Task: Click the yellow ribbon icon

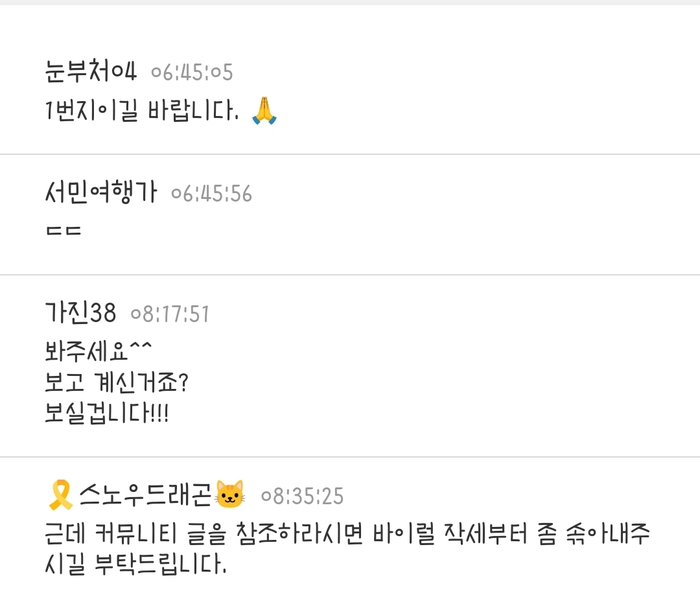Action: (62, 495)
